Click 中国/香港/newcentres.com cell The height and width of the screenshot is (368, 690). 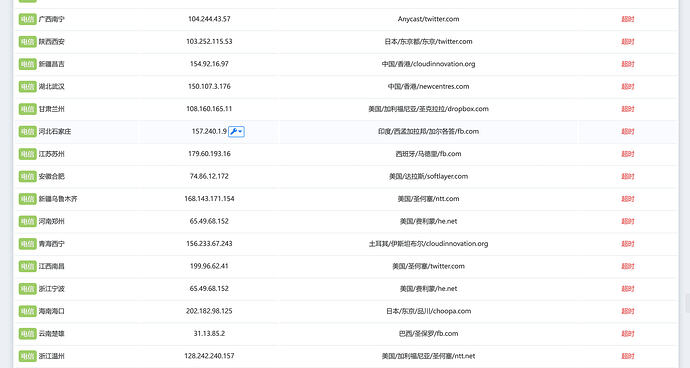tap(429, 86)
